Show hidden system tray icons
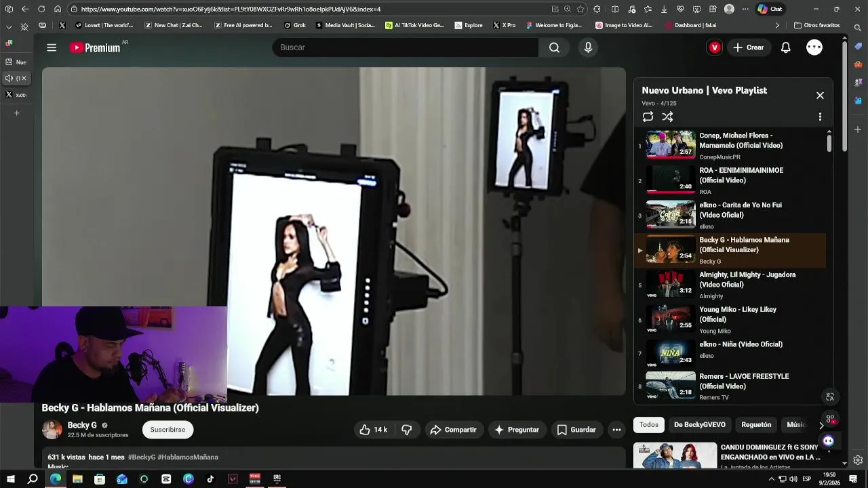 coord(771,479)
